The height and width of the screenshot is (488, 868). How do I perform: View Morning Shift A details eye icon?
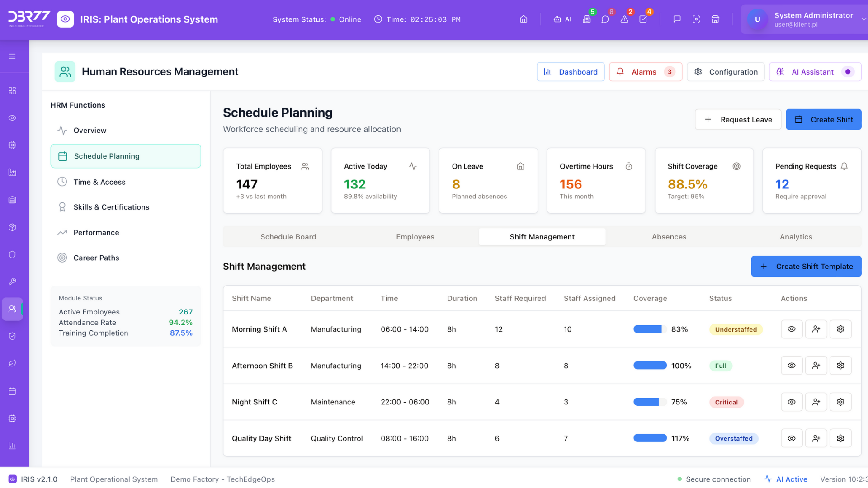coord(792,329)
